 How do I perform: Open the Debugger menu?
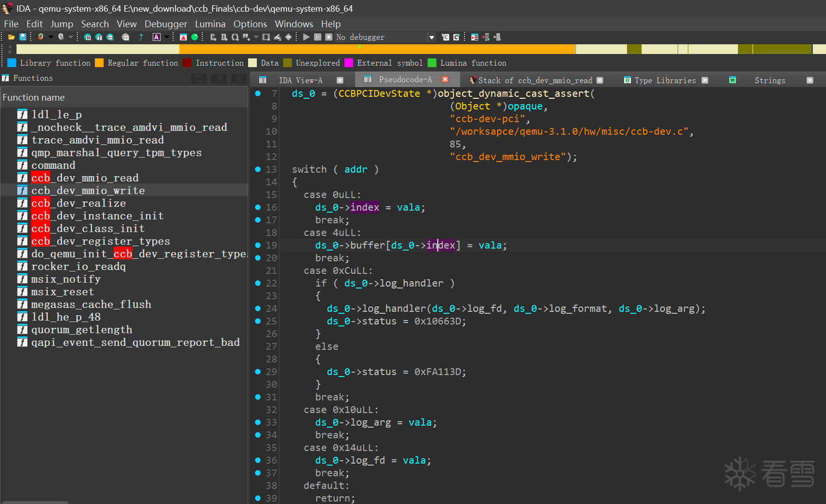click(165, 24)
